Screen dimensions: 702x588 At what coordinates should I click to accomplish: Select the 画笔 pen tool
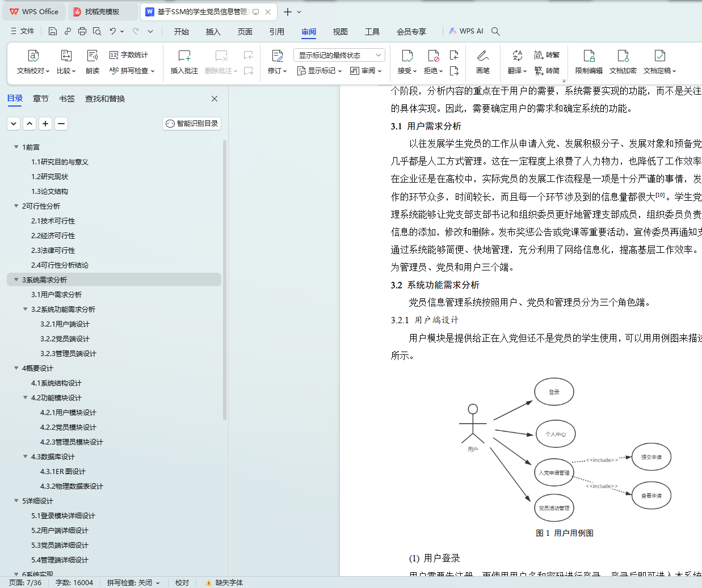pos(483,62)
